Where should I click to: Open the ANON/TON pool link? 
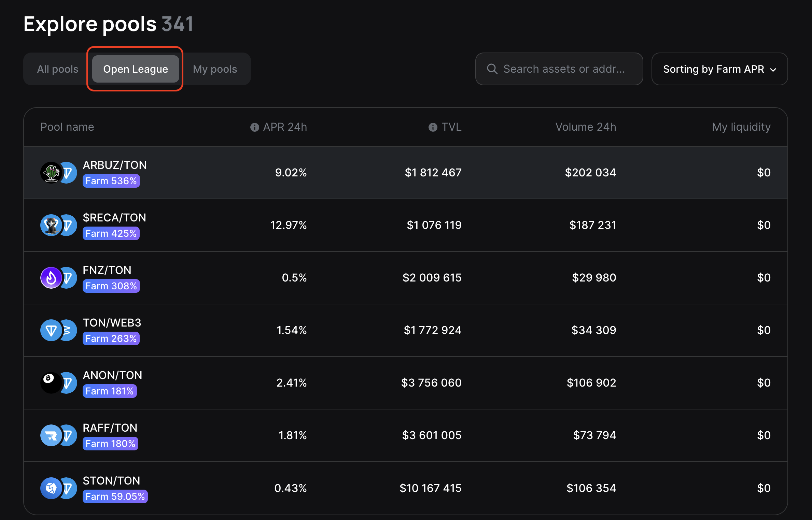tap(112, 375)
